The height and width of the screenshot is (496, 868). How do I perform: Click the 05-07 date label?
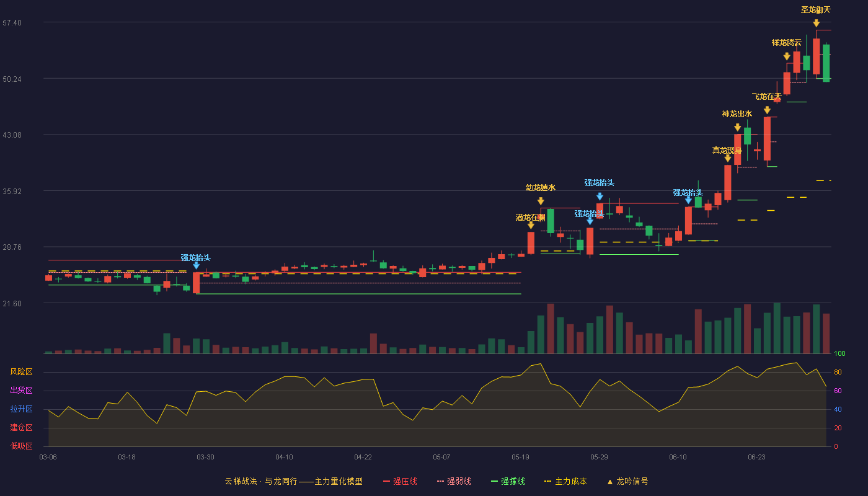pos(441,457)
